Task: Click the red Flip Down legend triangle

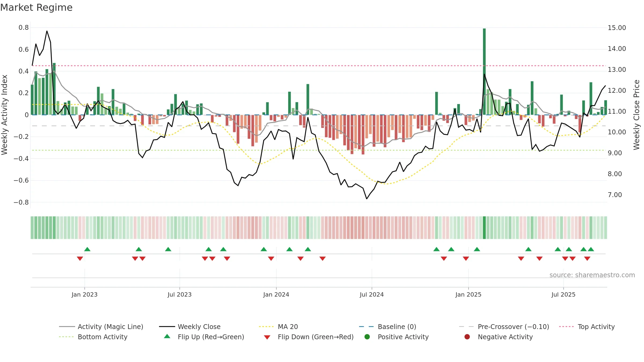Action: 267,337
